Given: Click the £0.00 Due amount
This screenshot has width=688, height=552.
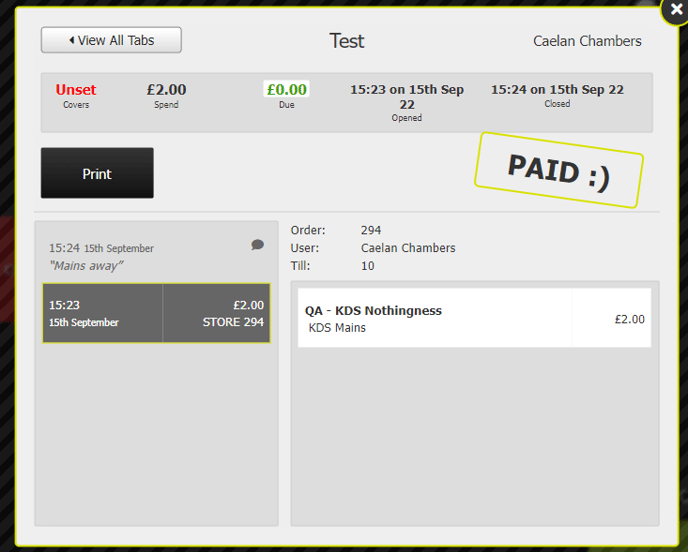Looking at the screenshot, I should coord(287,89).
